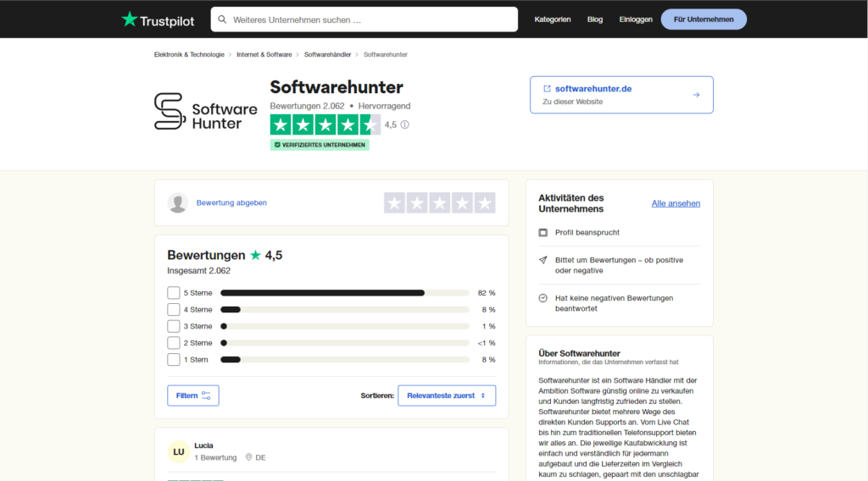This screenshot has height=481, width=868.
Task: Rate with the third empty star
Action: (x=440, y=203)
